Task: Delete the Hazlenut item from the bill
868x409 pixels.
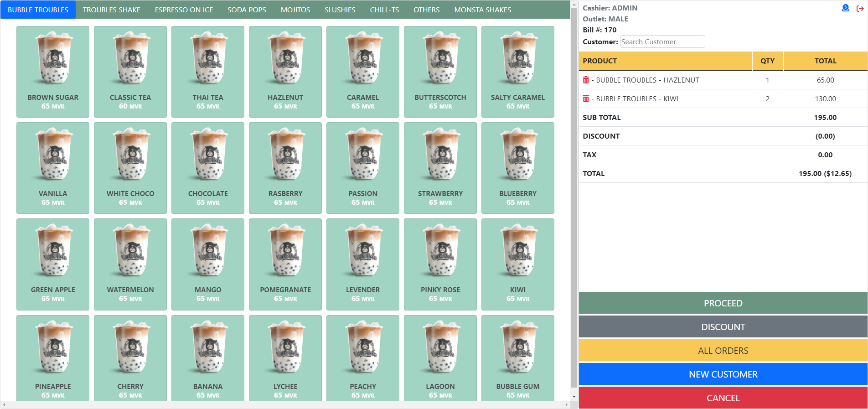Action: 586,80
